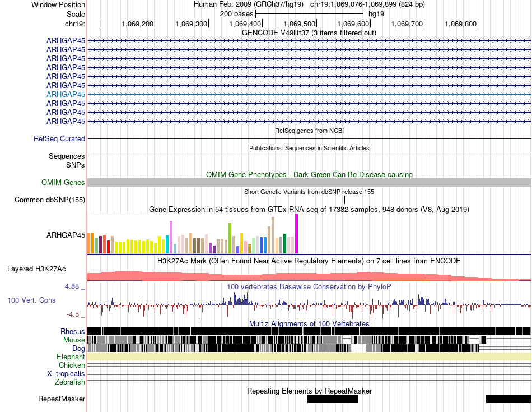532x412 pixels.
Task: Click the first RepeatMasker black block
Action: coord(333,399)
